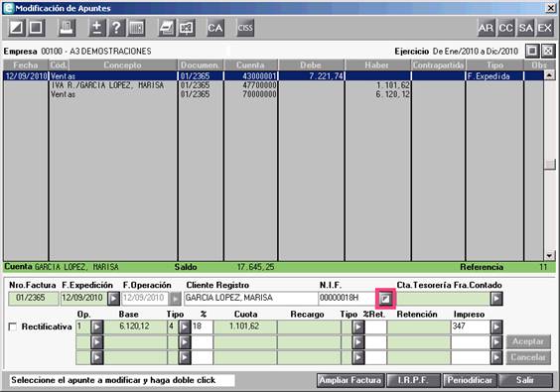Image resolution: width=560 pixels, height=392 pixels.
Task: Open the CISS toolbar button
Action: pyautogui.click(x=245, y=28)
